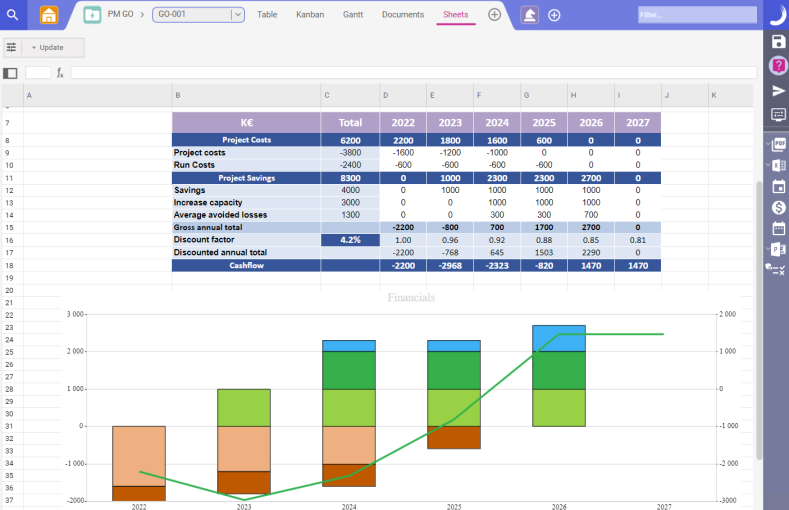Open the home icon

pyautogui.click(x=48, y=15)
